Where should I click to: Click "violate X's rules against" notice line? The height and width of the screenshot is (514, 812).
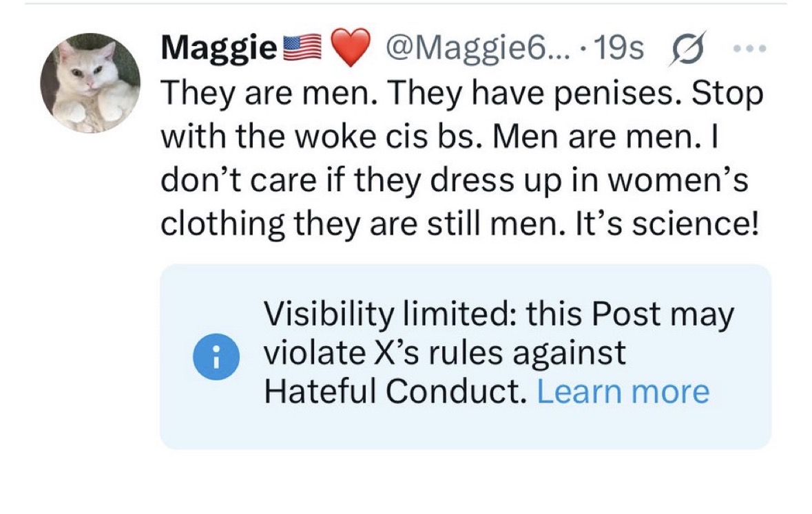(x=446, y=353)
